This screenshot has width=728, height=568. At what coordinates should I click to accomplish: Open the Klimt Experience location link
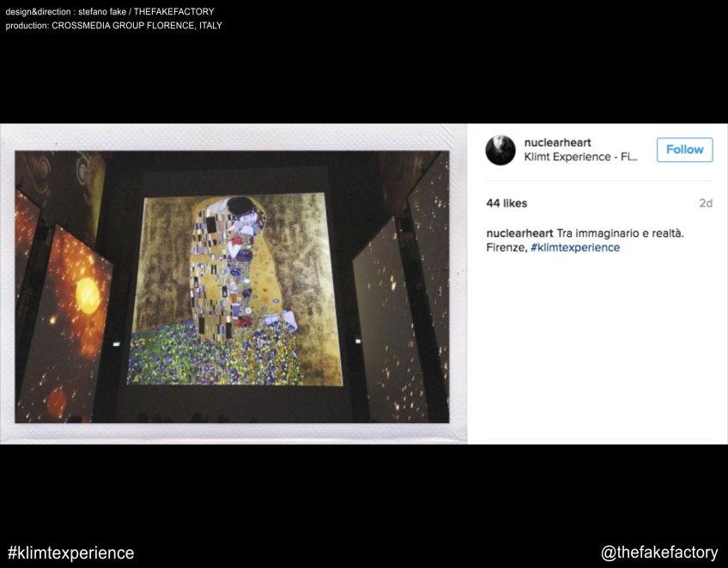[580, 158]
